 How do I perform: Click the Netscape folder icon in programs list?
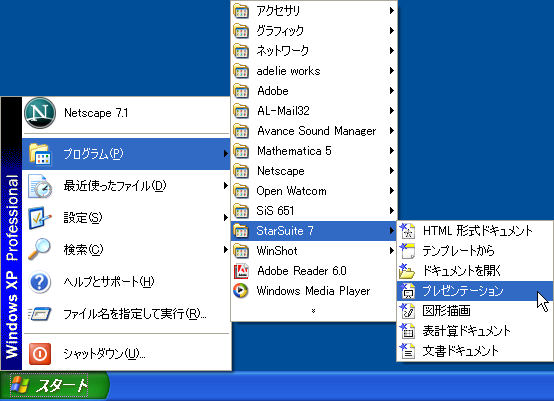[x=241, y=171]
